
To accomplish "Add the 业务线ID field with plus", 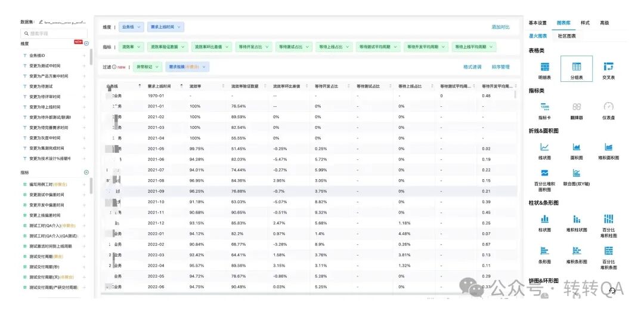I will click(x=84, y=56).
